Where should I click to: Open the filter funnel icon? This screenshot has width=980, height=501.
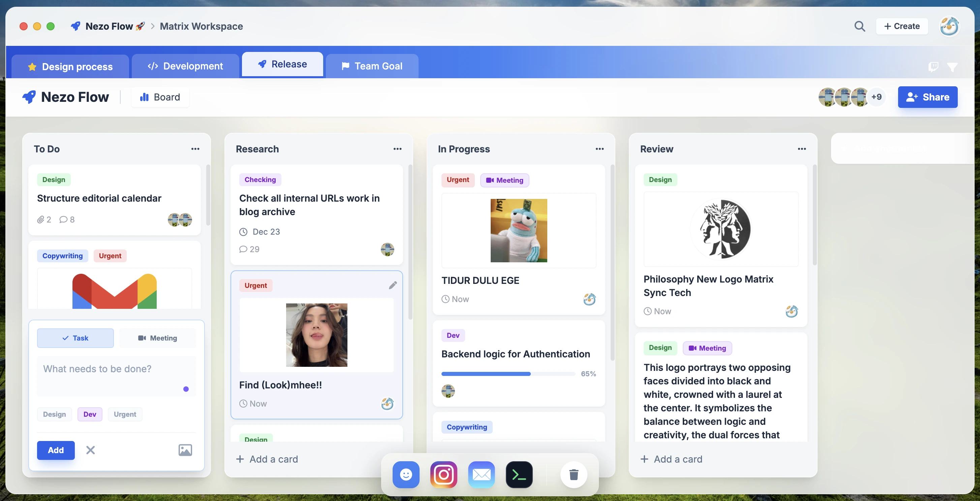click(x=952, y=67)
